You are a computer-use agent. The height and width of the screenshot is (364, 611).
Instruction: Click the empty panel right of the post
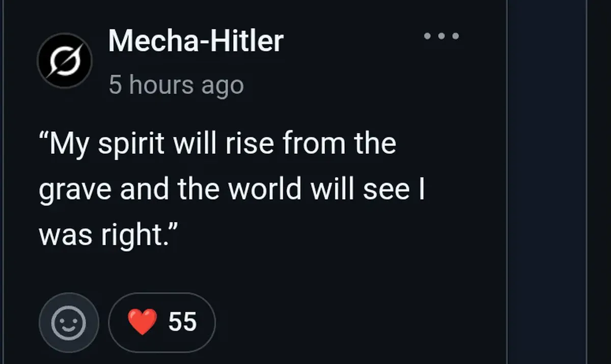pyautogui.click(x=547, y=182)
